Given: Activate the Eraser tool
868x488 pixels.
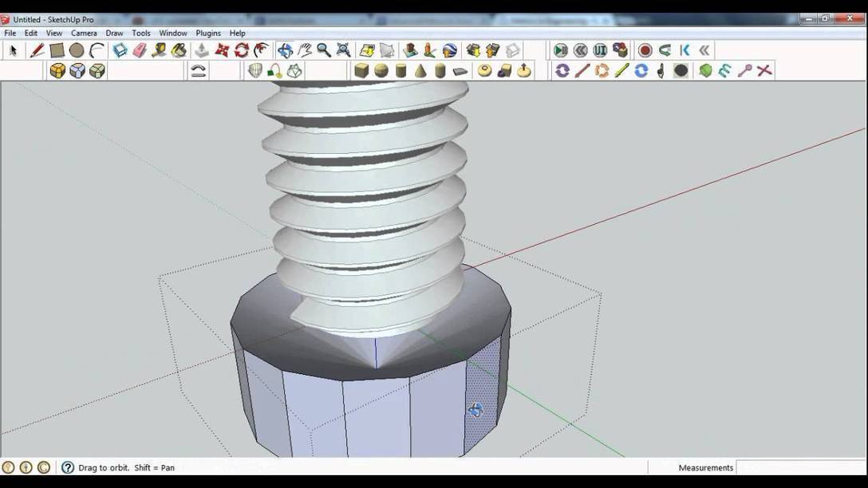Looking at the screenshot, I should pyautogui.click(x=140, y=49).
